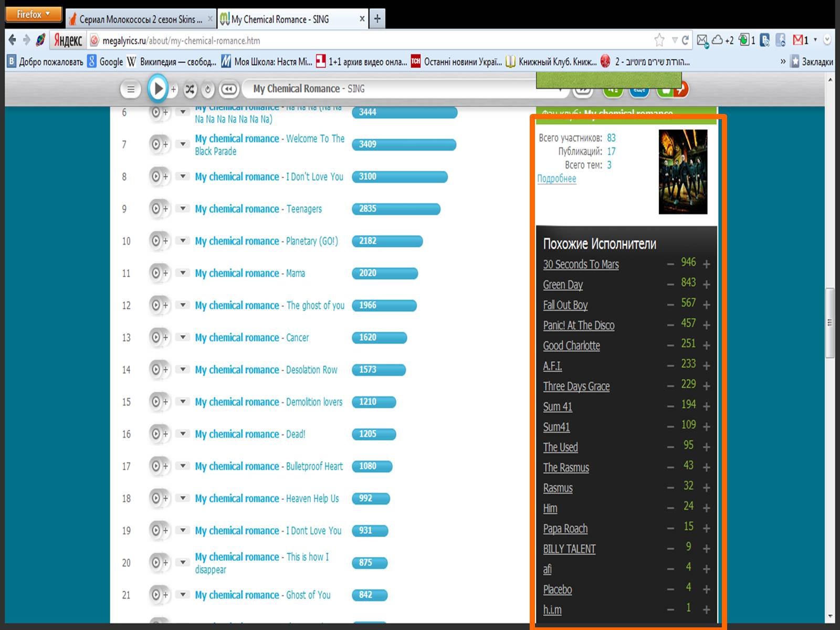Open Green Day artist page
Screen dimensions: 840x630
point(563,285)
